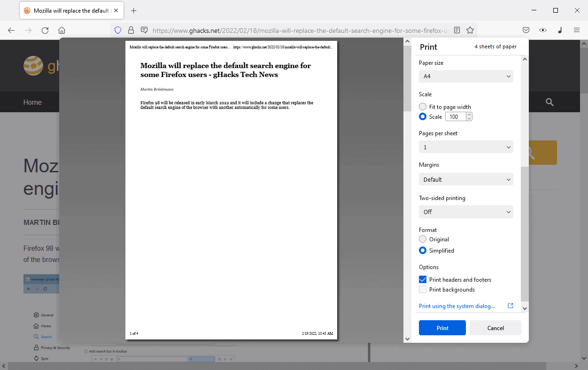Screen dimensions: 588x370
Task: Open the Paper size A4 dropdown
Action: point(466,76)
